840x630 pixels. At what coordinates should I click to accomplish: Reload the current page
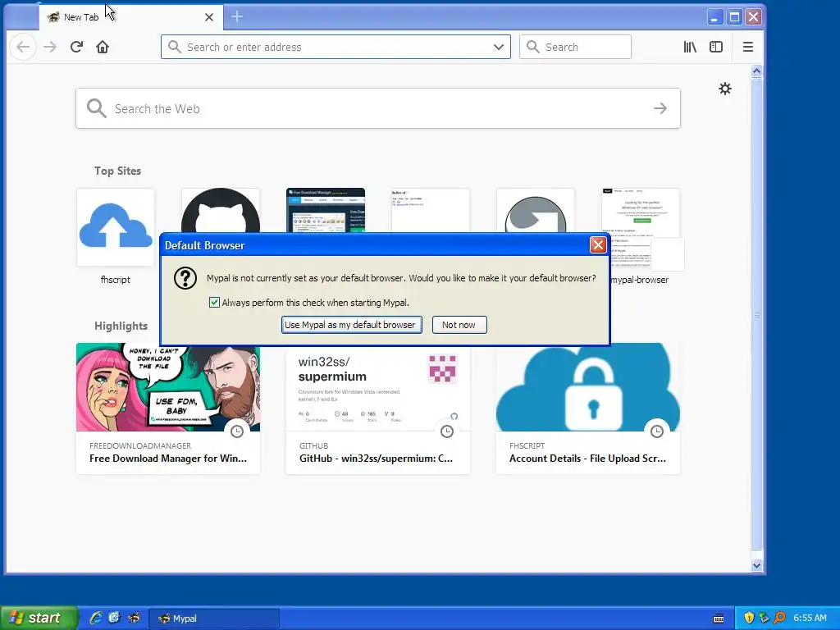point(76,47)
